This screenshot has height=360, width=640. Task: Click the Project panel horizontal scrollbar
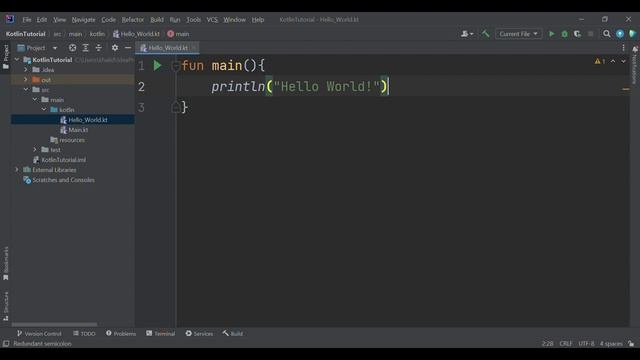pyautogui.click(x=54, y=324)
